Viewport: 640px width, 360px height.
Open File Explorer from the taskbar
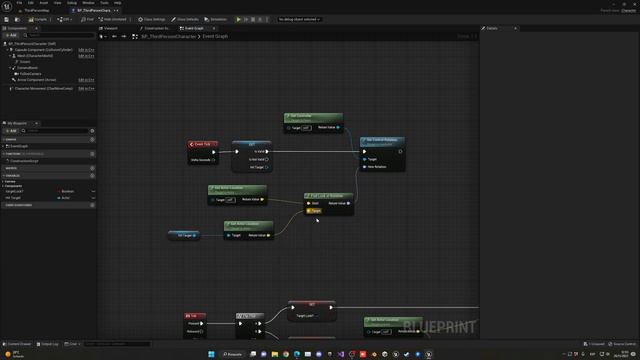click(275, 354)
